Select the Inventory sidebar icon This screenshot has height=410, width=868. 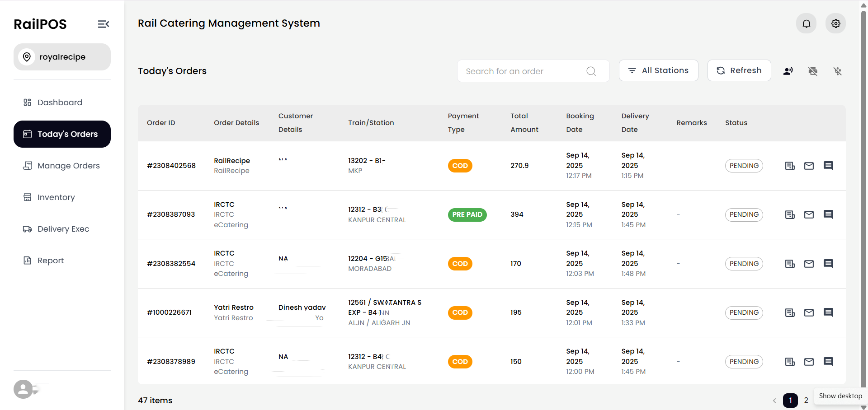pyautogui.click(x=27, y=197)
